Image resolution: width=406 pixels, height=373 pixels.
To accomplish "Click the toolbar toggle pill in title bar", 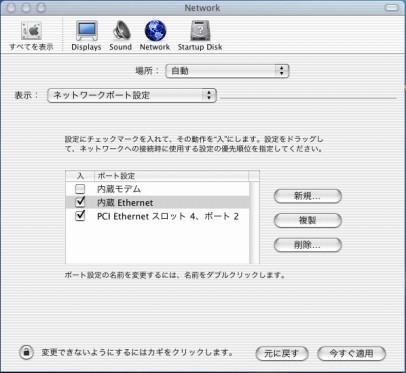I will (x=392, y=8).
